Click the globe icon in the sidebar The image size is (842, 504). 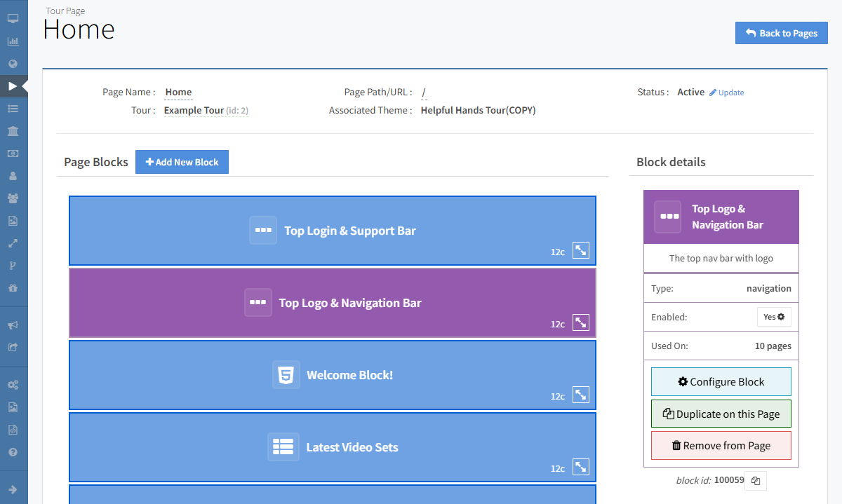(x=13, y=64)
